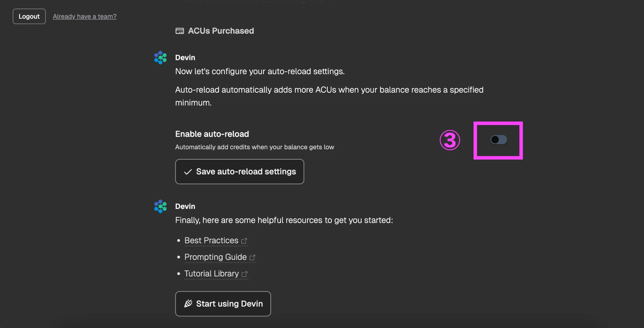
Task: Click the party popper icon in Start using Devin
Action: [x=188, y=304]
